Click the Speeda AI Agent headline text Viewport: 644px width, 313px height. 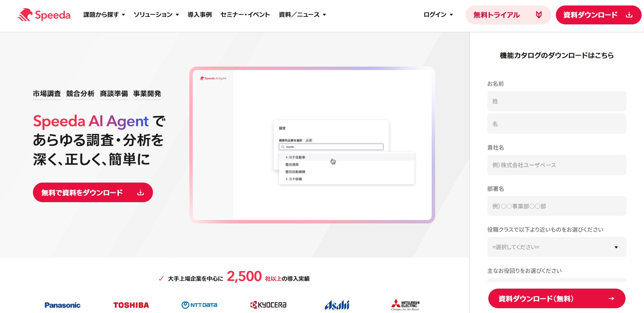coord(91,121)
